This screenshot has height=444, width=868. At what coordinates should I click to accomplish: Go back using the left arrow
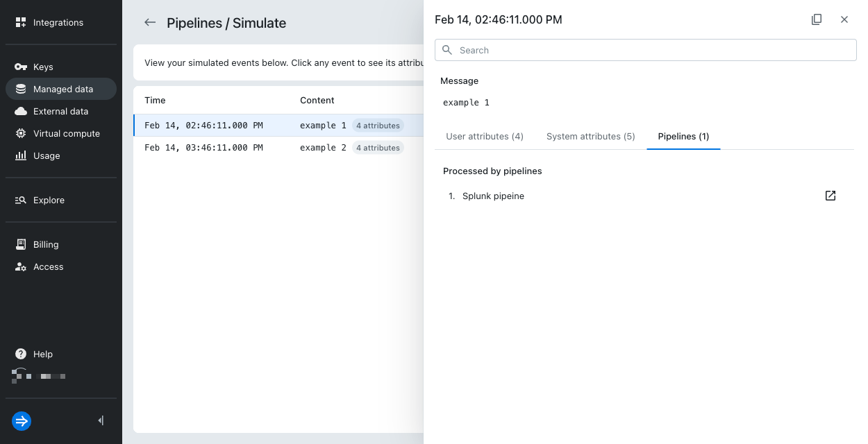point(150,22)
